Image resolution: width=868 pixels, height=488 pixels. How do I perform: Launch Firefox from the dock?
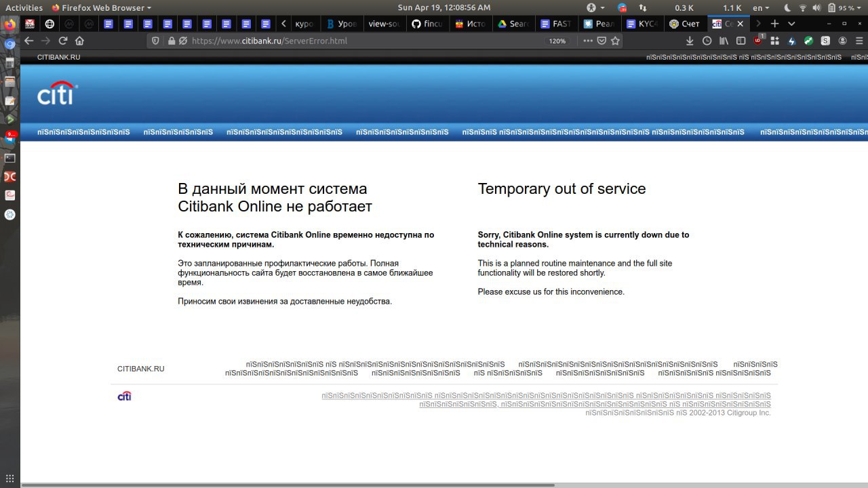[9, 25]
